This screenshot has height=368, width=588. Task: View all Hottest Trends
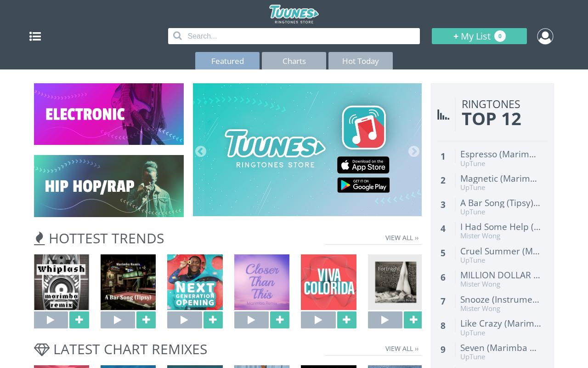click(x=402, y=238)
